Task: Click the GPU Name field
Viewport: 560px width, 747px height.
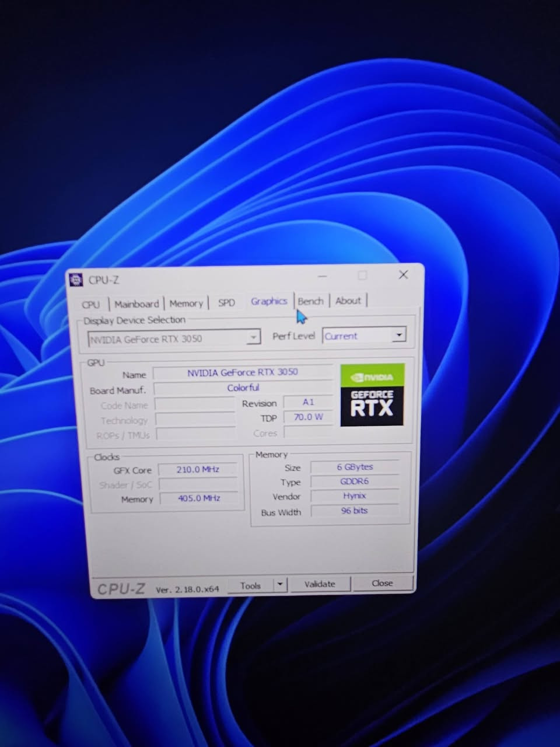Action: pos(242,372)
